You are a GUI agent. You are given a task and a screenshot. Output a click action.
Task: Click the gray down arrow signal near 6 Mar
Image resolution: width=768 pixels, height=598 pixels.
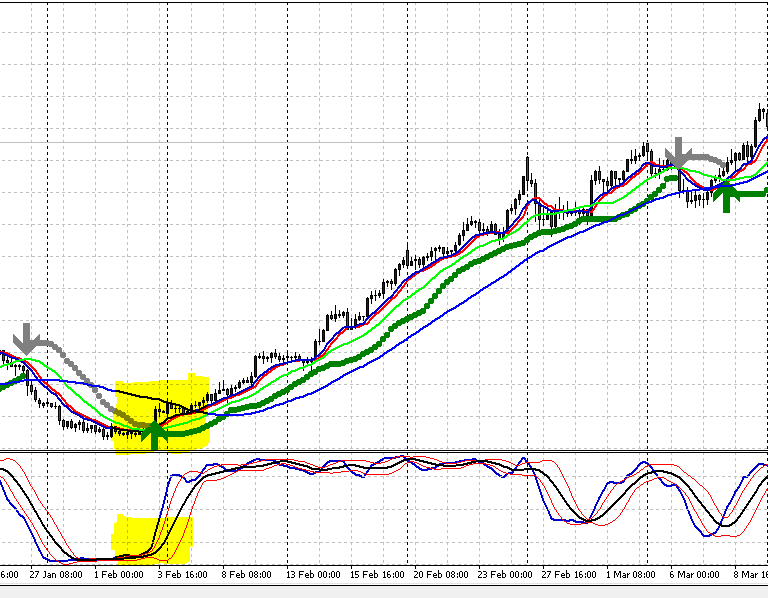tap(678, 153)
